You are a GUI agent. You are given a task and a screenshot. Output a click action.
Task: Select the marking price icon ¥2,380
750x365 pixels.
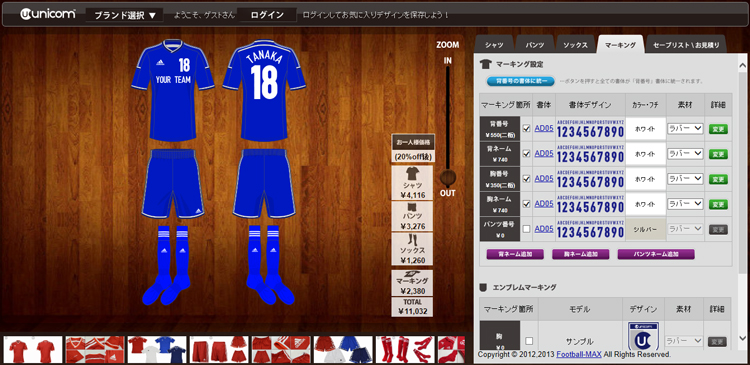tap(412, 283)
